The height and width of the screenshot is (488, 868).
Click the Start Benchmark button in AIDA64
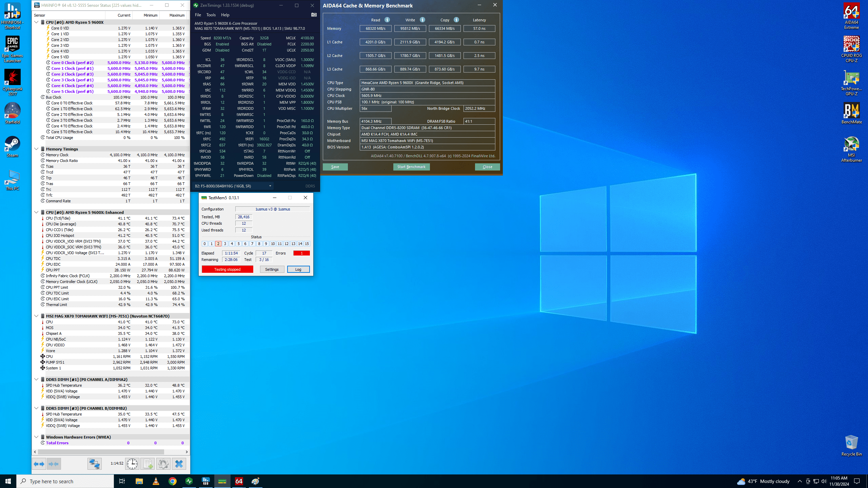click(x=411, y=167)
